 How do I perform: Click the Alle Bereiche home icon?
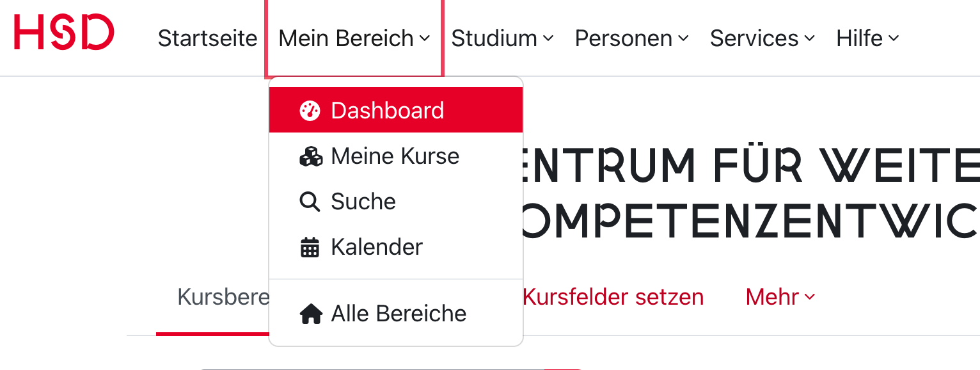(x=311, y=314)
